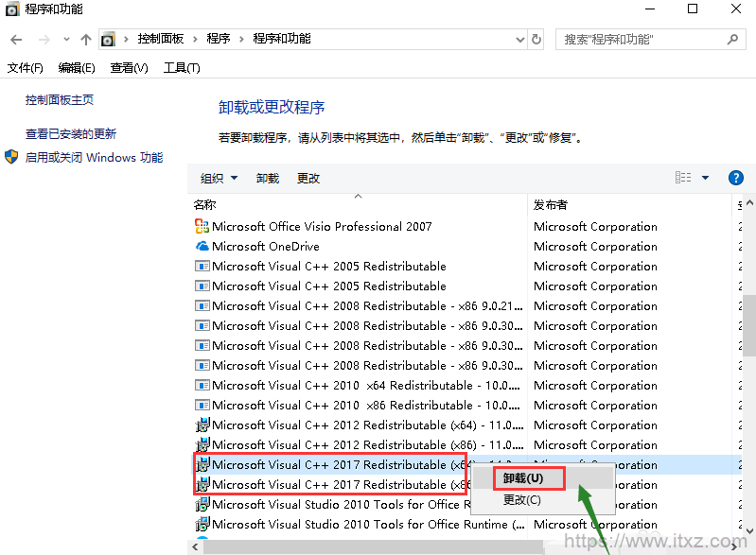Click the vertical scrollbar down arrow
Screen dimensions: 756x555
point(749,530)
